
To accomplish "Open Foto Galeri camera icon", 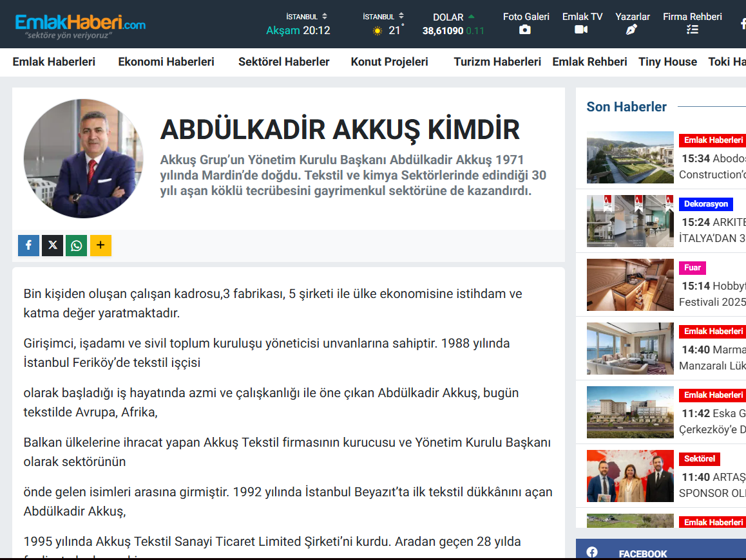I will pyautogui.click(x=525, y=30).
